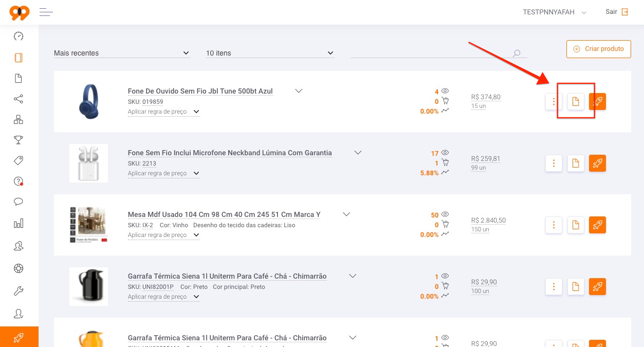Expand the black Garrafa Térmica product chevron

point(353,276)
